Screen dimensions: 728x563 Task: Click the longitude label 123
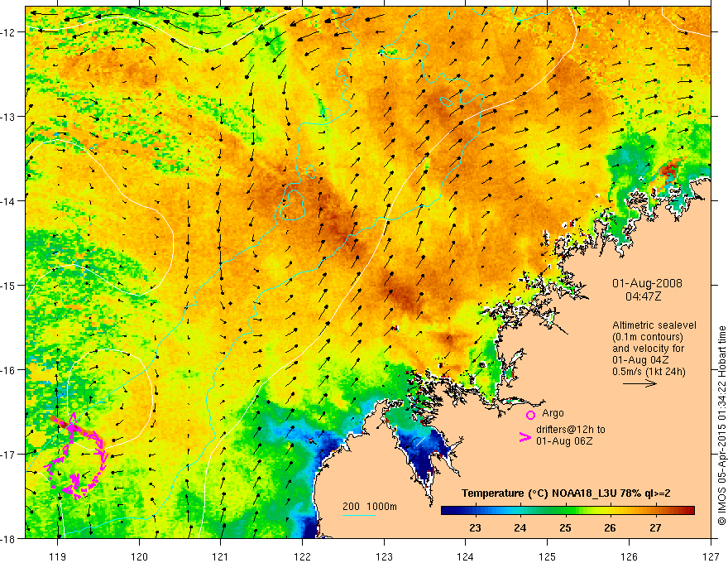pyautogui.click(x=384, y=556)
